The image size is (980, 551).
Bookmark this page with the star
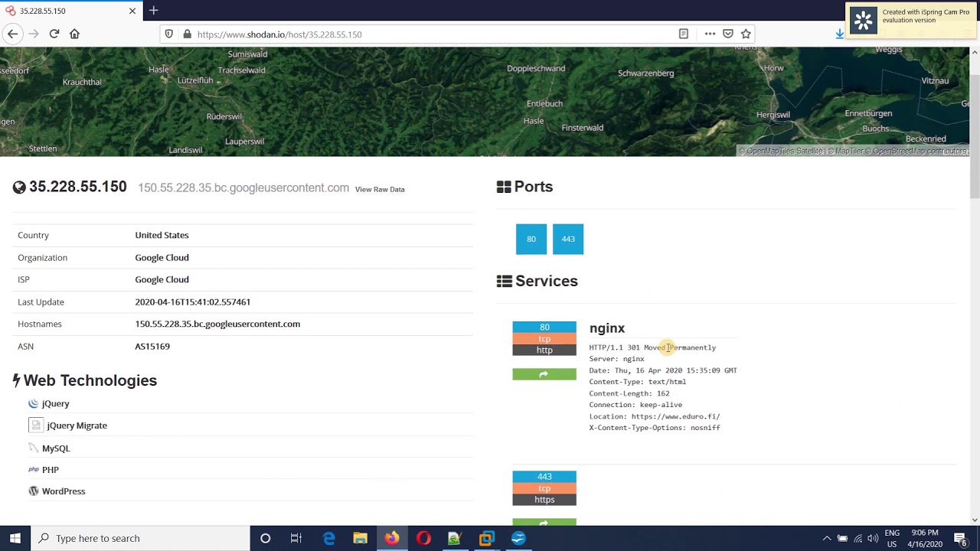(x=746, y=34)
